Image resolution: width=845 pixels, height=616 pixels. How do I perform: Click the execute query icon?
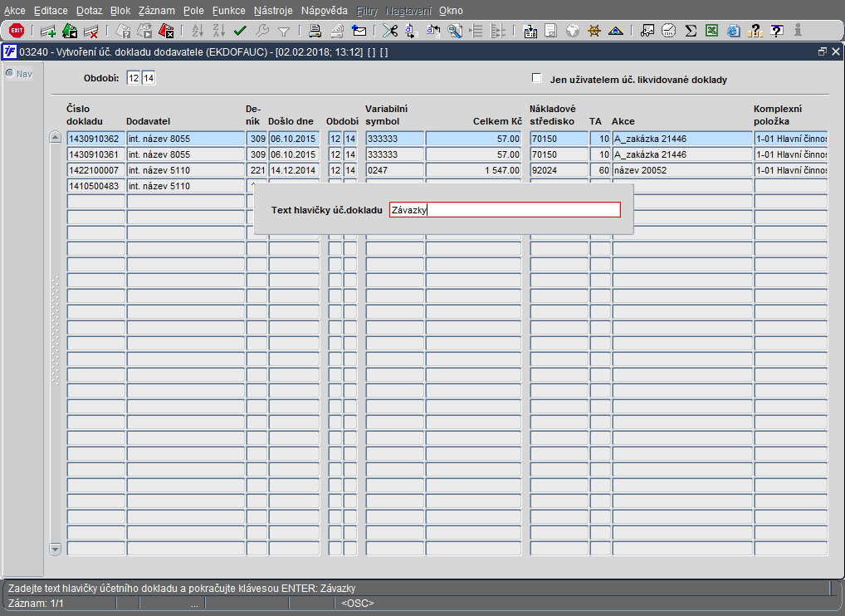click(144, 32)
